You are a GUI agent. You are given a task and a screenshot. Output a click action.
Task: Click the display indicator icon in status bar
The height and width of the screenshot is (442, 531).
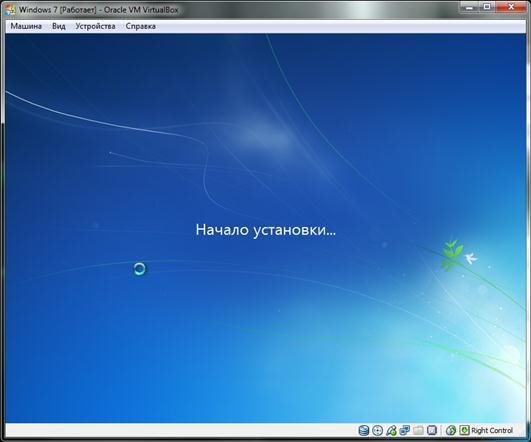[432, 430]
